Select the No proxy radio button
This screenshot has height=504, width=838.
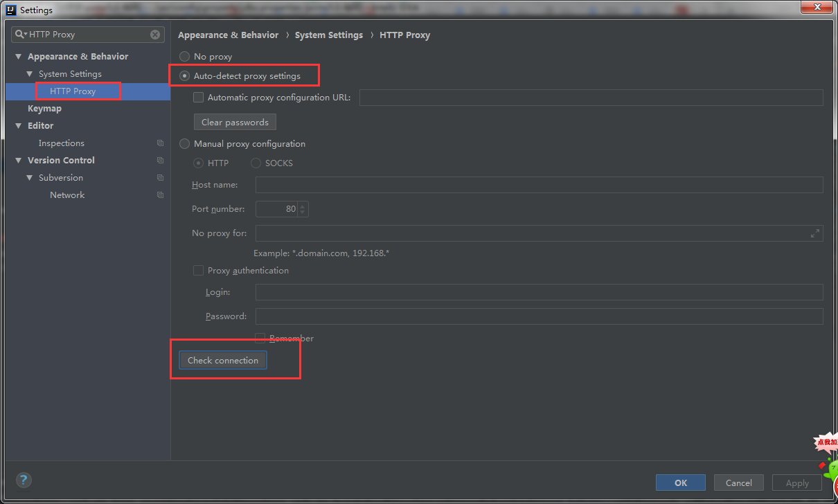[184, 56]
